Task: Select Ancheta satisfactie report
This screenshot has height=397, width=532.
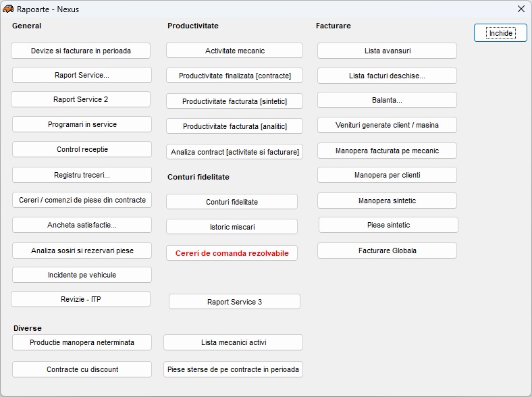Action: (82, 225)
